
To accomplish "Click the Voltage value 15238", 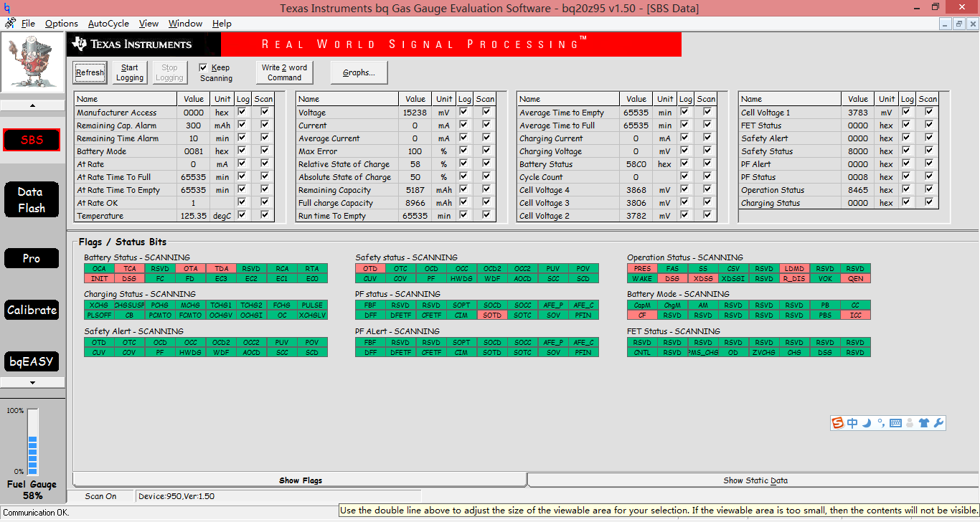I will pyautogui.click(x=415, y=113).
